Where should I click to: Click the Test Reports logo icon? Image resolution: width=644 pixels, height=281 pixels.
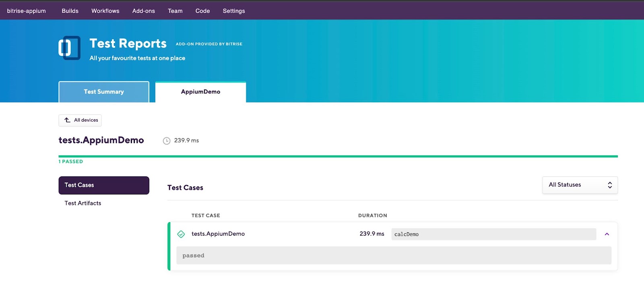click(x=69, y=48)
